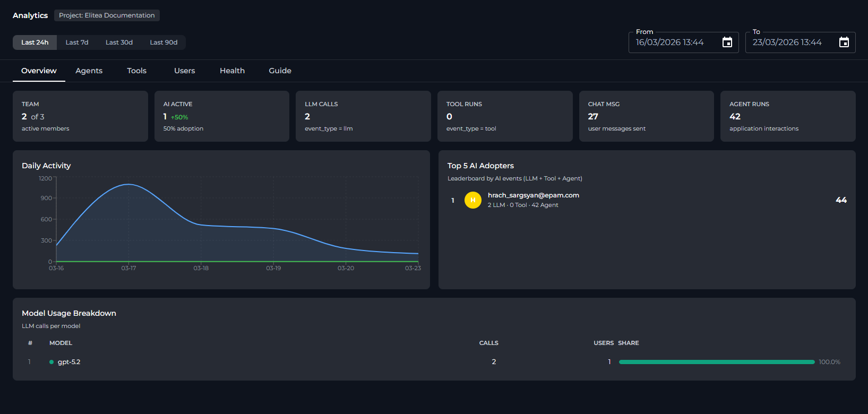Viewport: 868px width, 414px height.
Task: Select the Last 24h time range
Action: [35, 42]
